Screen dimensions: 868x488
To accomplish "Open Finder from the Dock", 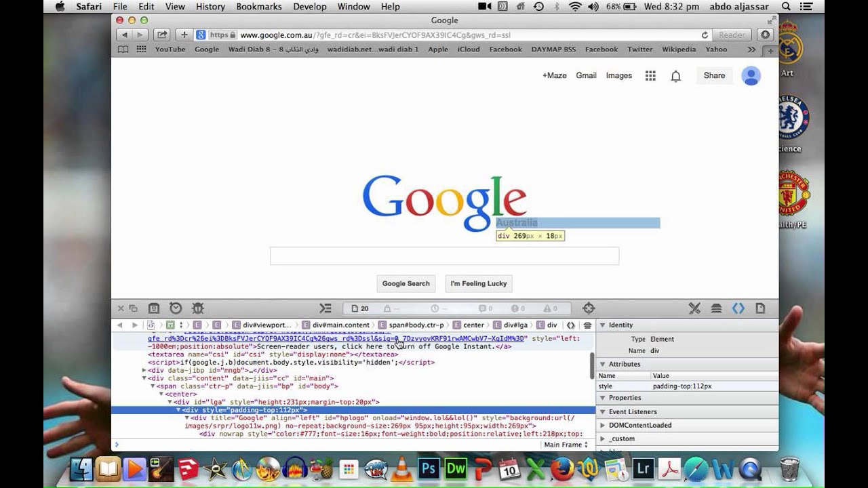I will 81,468.
